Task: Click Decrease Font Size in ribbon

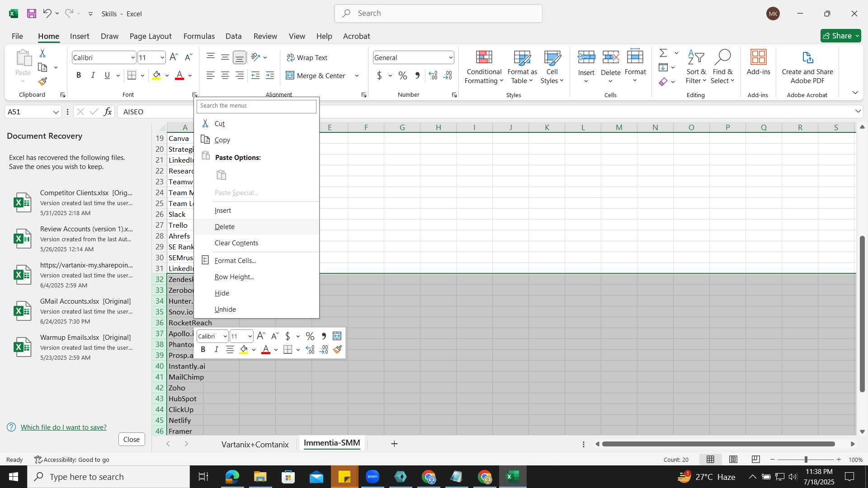Action: (189, 57)
